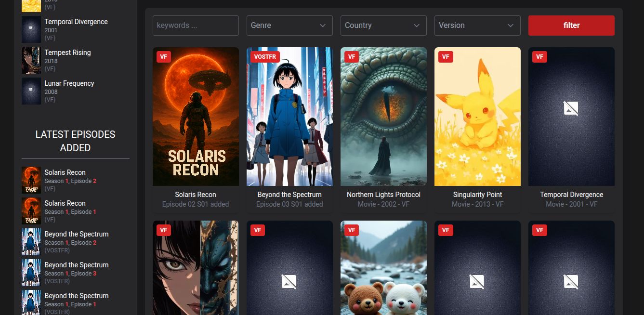644x315 pixels.
Task: Click broken image icon on last second-row card
Action: click(x=571, y=282)
